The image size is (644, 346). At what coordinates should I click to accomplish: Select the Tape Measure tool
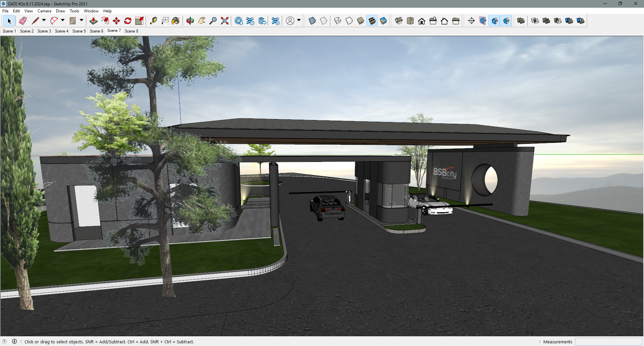pos(153,21)
